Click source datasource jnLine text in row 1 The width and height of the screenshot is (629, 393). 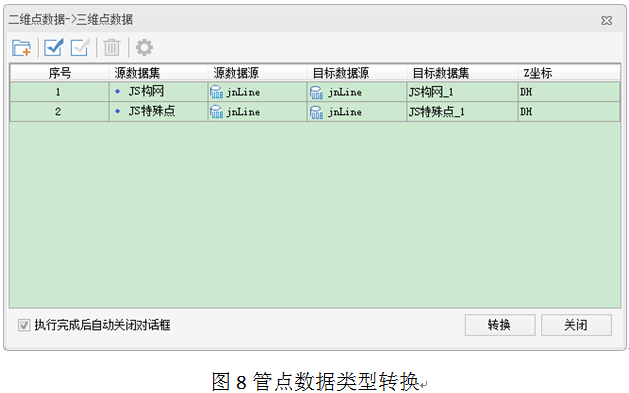click(x=243, y=93)
